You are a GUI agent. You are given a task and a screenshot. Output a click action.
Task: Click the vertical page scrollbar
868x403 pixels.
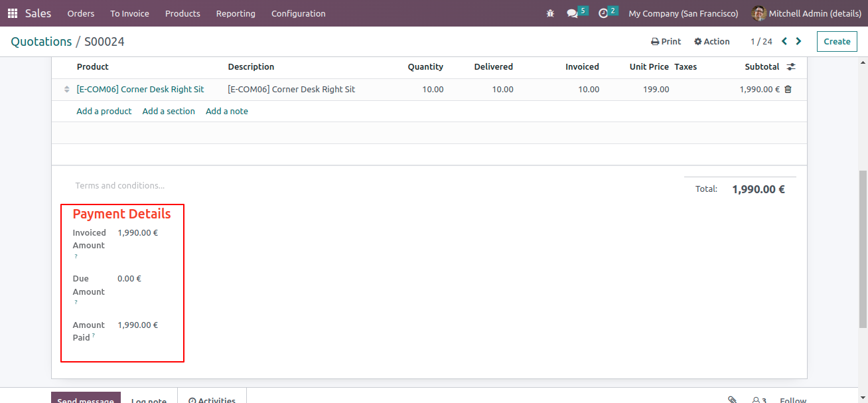[x=863, y=249]
